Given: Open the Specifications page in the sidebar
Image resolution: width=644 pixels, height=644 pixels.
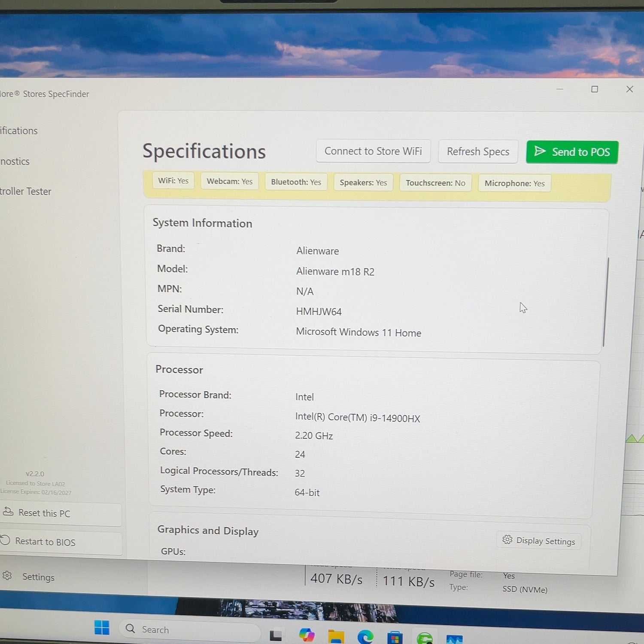Looking at the screenshot, I should point(19,131).
